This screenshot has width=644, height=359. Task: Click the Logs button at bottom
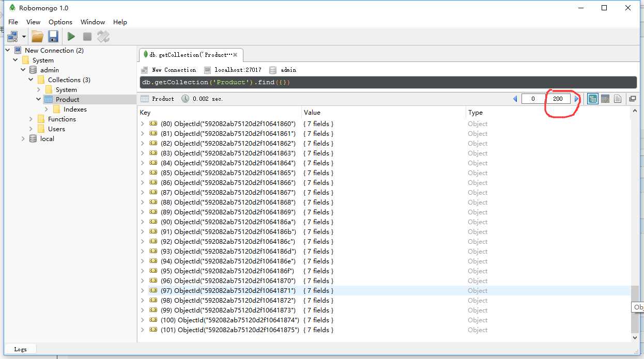click(x=21, y=349)
